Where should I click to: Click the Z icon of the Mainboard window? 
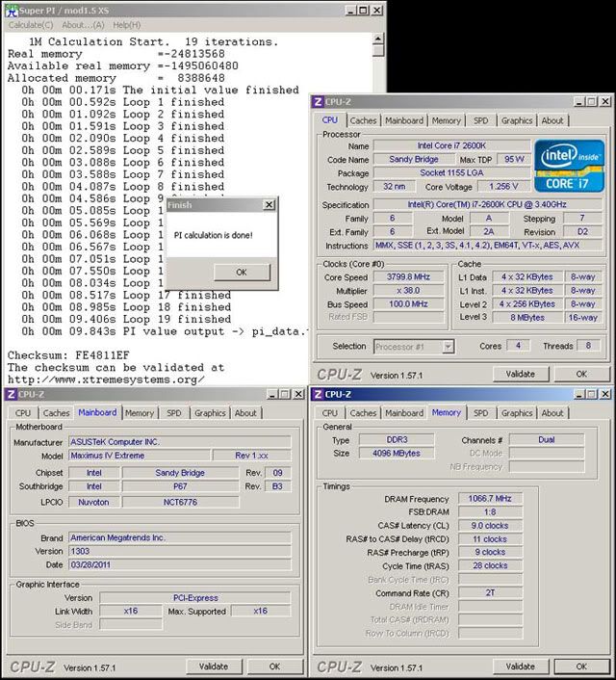11,394
